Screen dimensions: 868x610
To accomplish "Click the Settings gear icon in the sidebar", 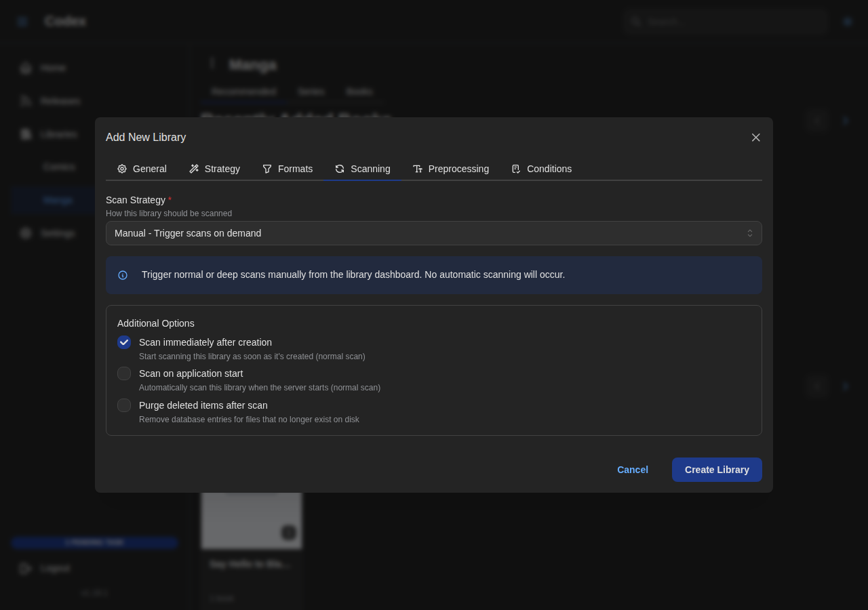I will point(26,233).
